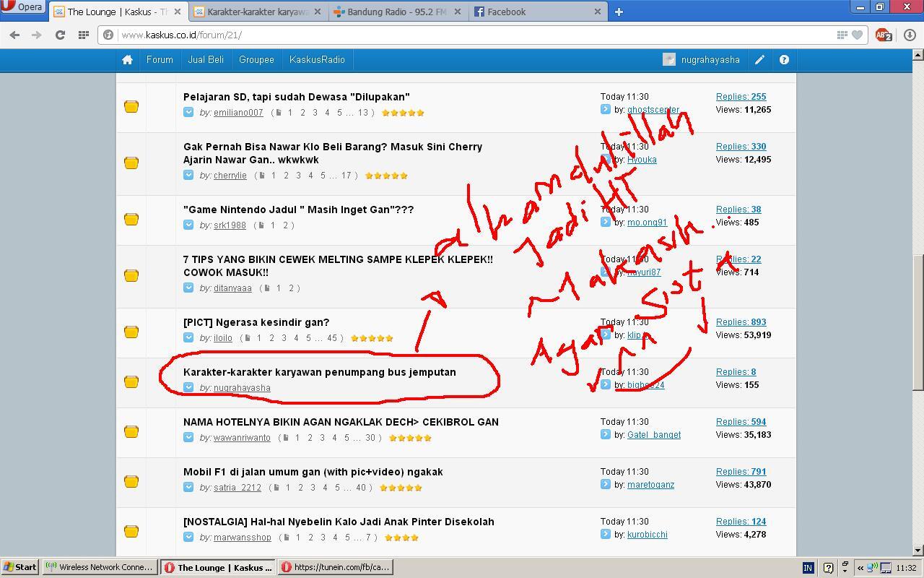This screenshot has width=924, height=578.
Task: Click the network connection tray icon
Action: pyautogui.click(x=872, y=568)
